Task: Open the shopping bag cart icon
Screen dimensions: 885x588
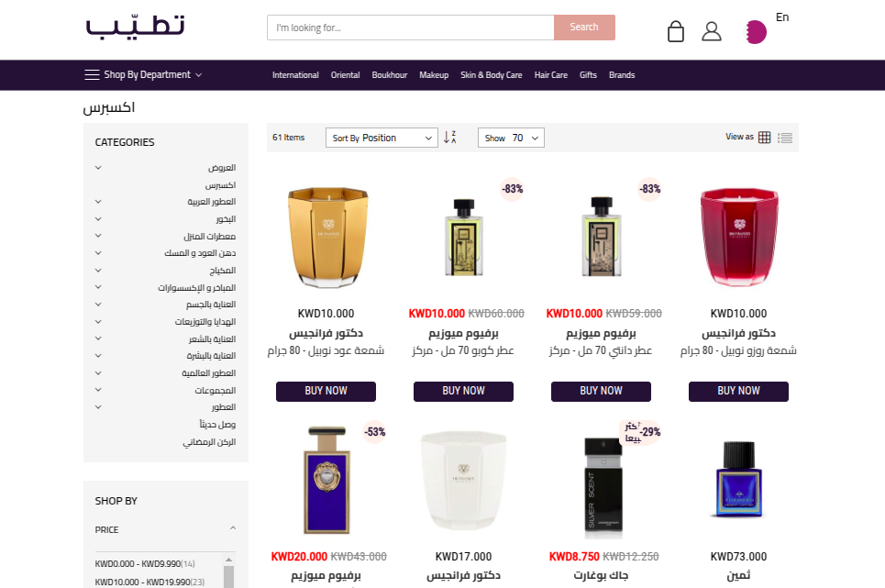Action: [x=676, y=31]
